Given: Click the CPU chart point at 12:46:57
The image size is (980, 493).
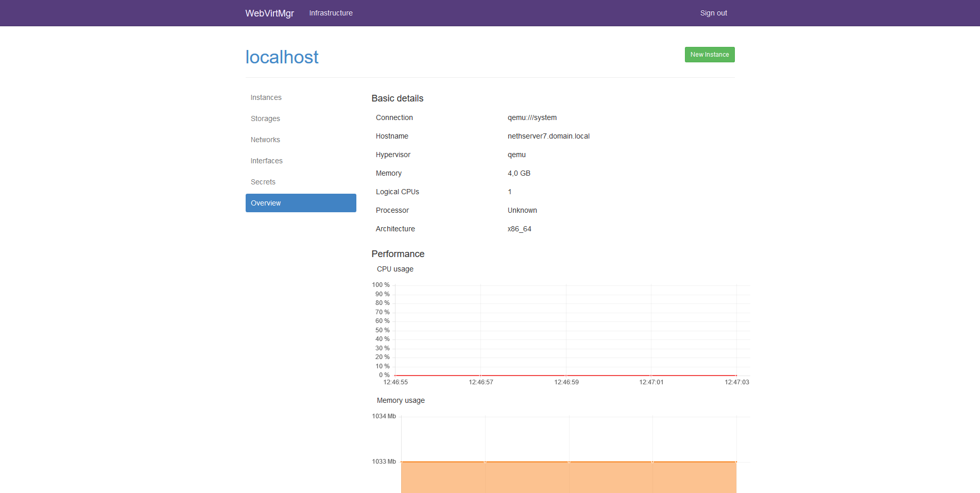Looking at the screenshot, I should pos(480,376).
